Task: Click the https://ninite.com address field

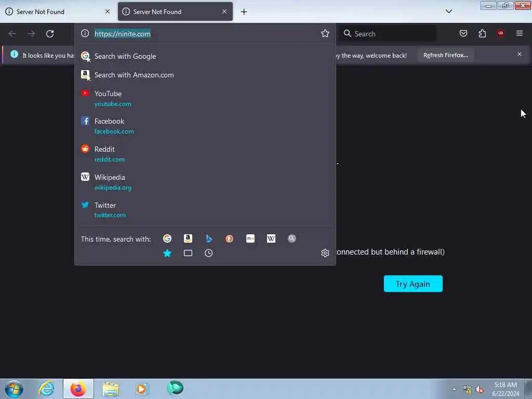Action: [205, 34]
